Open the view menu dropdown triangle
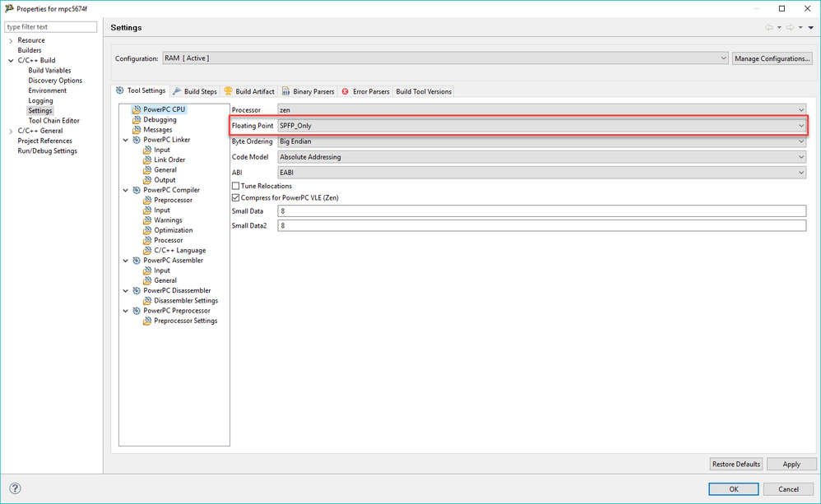The width and height of the screenshot is (821, 504). click(810, 27)
